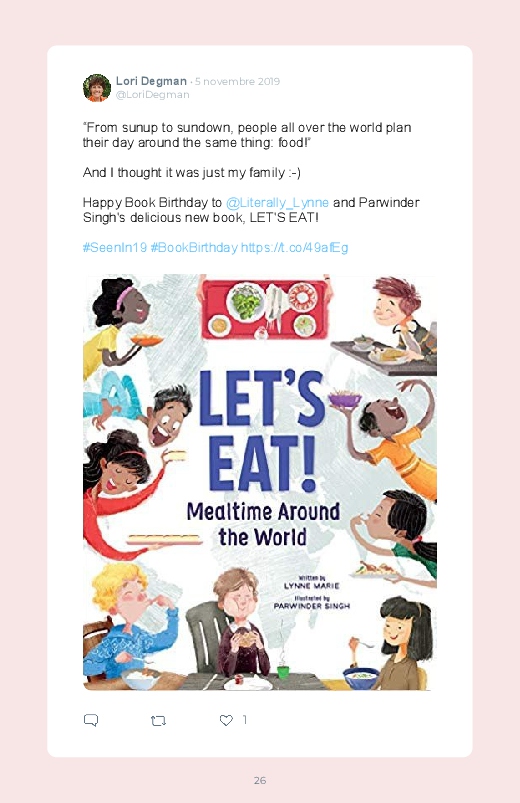
Task: Open the https://t.co/49afEg link
Action: [295, 248]
